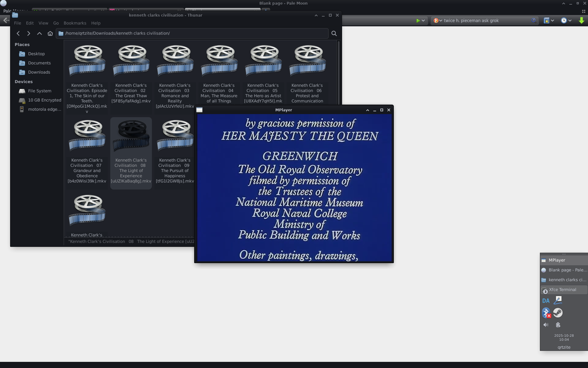The width and height of the screenshot is (588, 368).
Task: Open the DuckDuckGo search engine dropdown
Action: pyautogui.click(x=438, y=21)
